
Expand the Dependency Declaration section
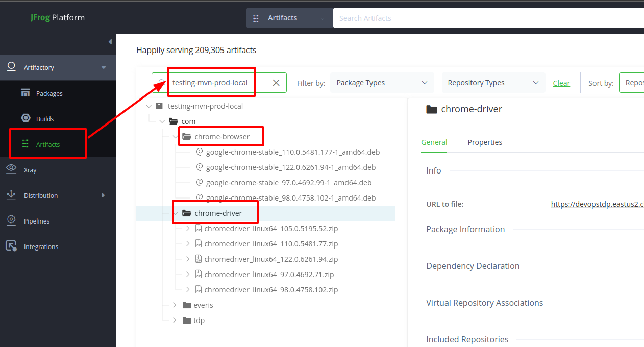point(473,266)
